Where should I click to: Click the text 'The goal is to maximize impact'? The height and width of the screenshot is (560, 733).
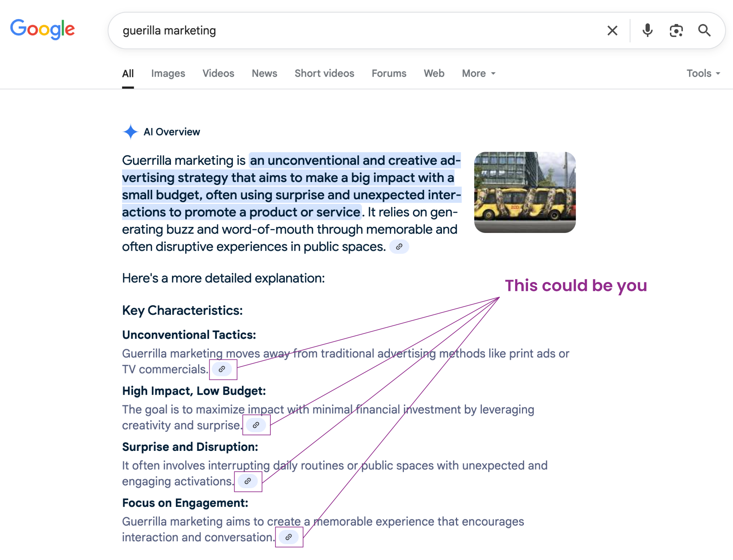coord(203,409)
